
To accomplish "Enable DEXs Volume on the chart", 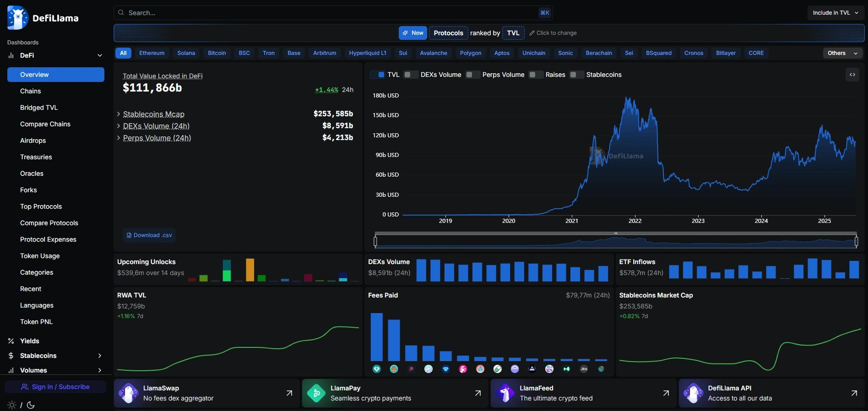I will (411, 75).
